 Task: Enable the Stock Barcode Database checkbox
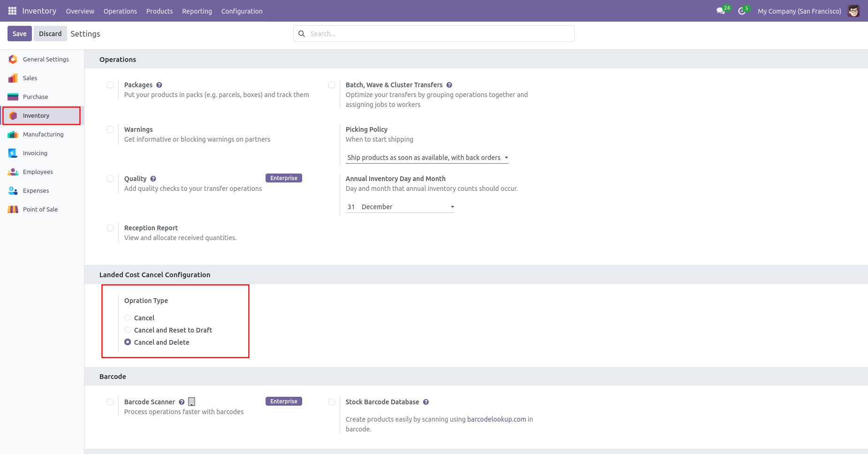click(332, 402)
